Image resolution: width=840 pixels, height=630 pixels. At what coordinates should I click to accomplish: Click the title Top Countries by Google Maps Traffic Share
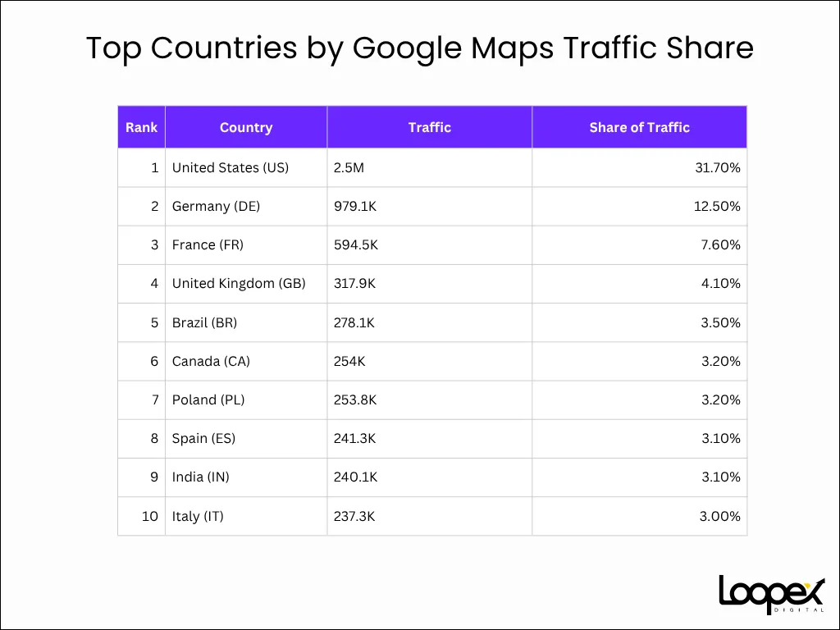(x=420, y=48)
